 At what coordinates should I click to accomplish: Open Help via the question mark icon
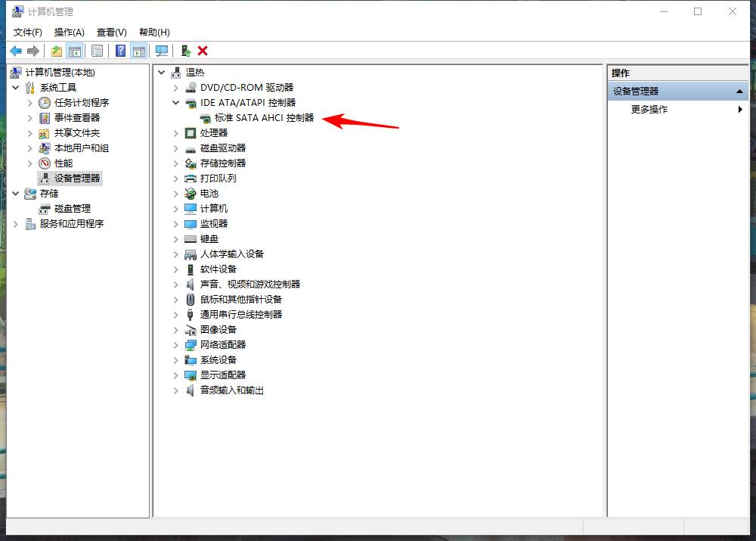[121, 51]
